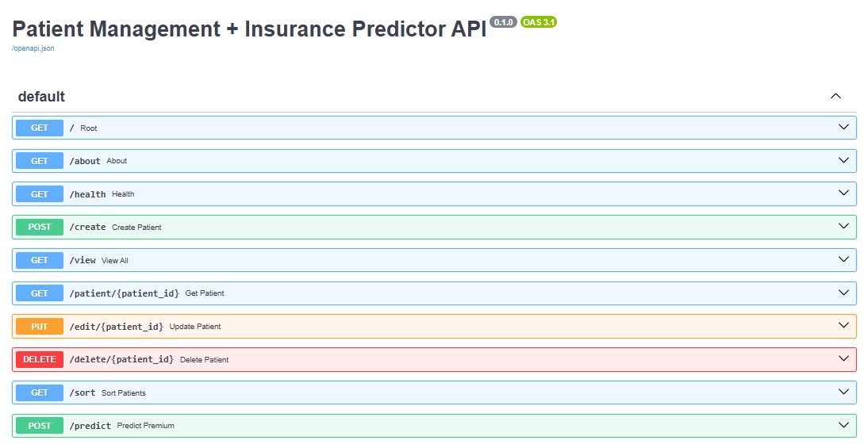868x448 pixels.
Task: Collapse the default section chevron
Action: coord(835,96)
